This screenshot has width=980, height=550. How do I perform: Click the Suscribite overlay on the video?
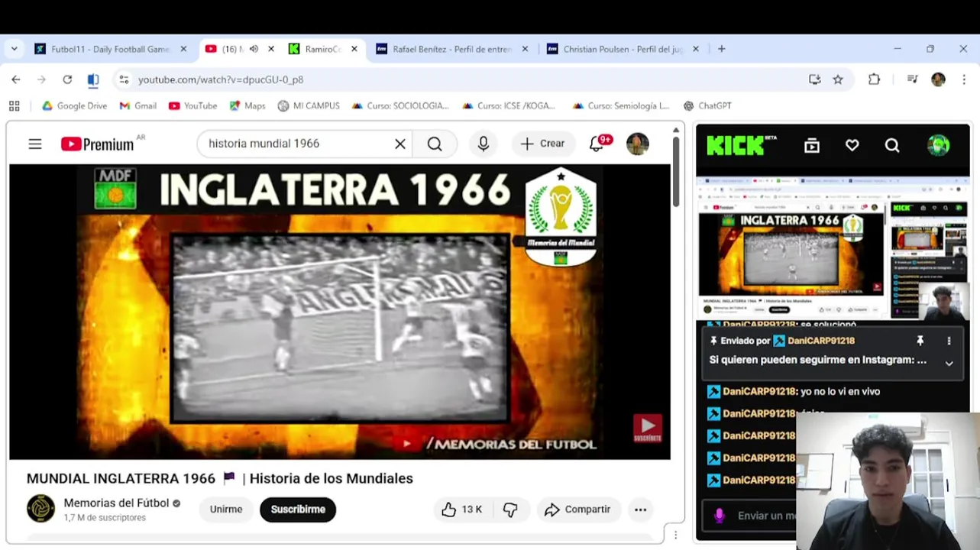pos(647,429)
